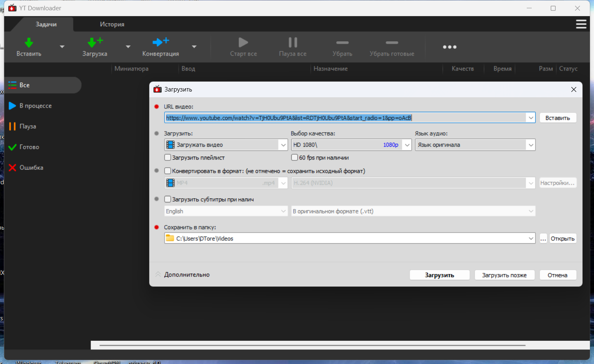The image size is (594, 364).
Task: Click inside the URL видео input field
Action: point(345,118)
